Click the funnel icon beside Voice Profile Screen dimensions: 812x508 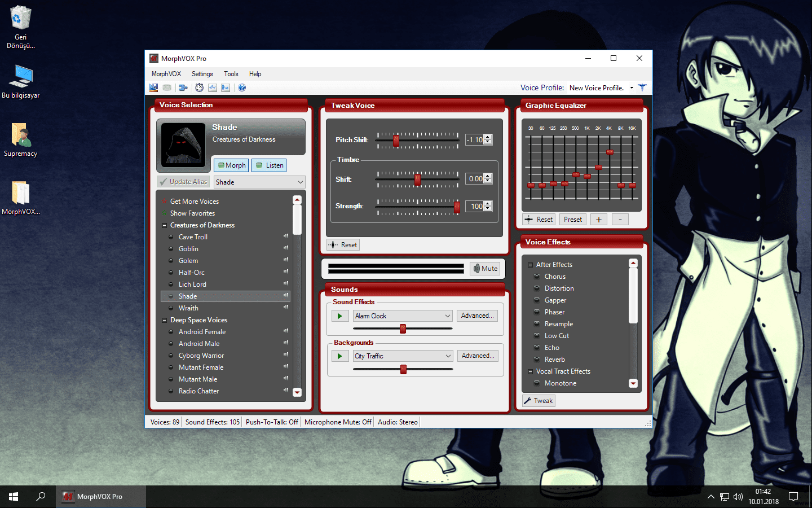point(642,87)
